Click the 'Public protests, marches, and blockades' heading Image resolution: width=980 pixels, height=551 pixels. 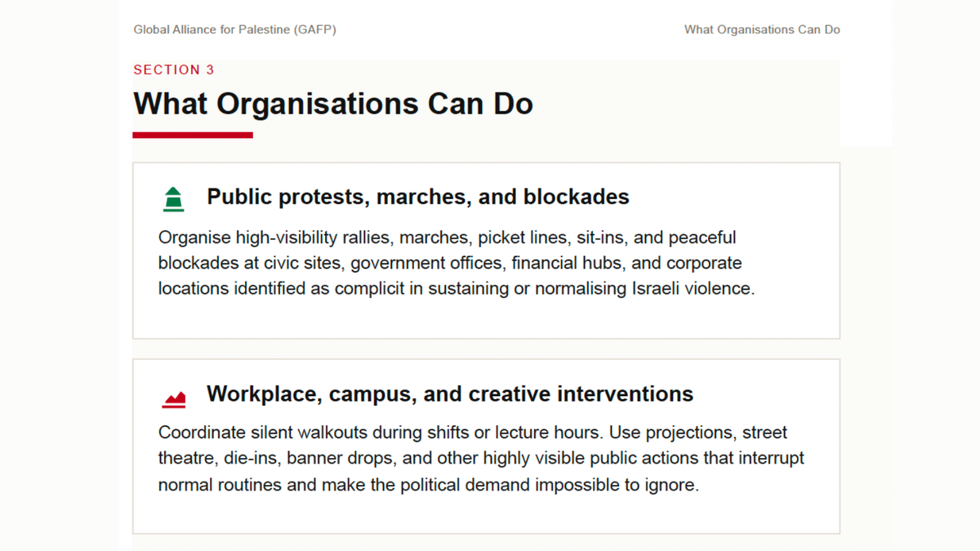tap(418, 197)
